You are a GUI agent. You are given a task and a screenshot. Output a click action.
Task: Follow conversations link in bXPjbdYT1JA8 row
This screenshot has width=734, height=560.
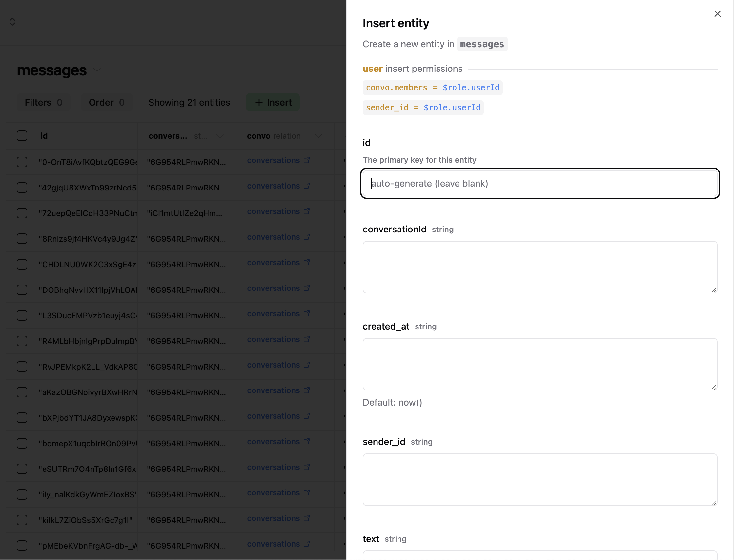pos(274,416)
